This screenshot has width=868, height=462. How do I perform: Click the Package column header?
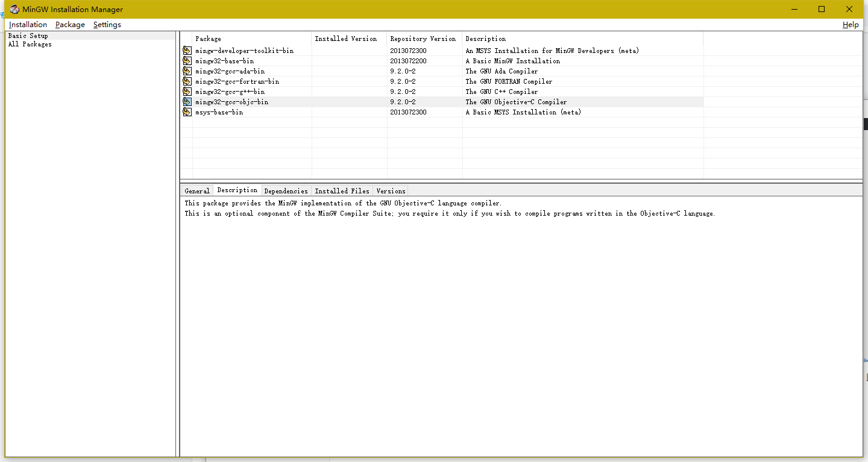tap(252, 39)
